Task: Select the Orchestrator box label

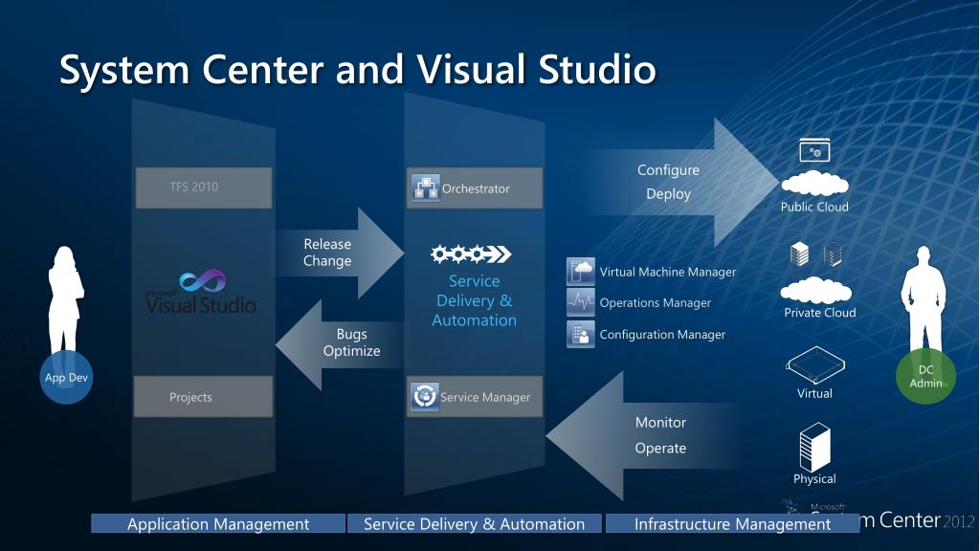Action: (476, 188)
